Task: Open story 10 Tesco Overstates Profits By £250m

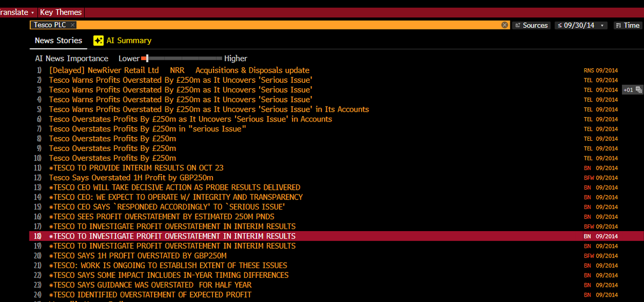Action: click(112, 158)
